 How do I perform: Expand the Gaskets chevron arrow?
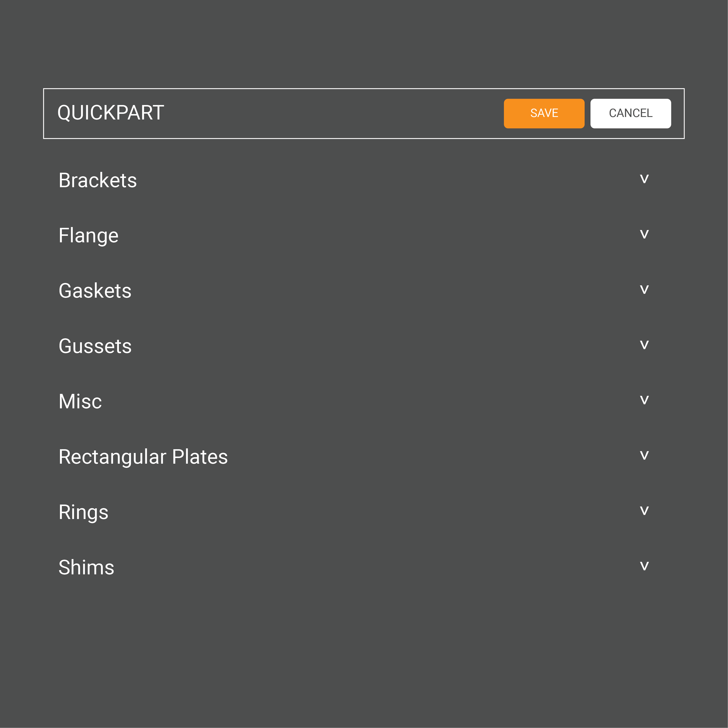(644, 289)
